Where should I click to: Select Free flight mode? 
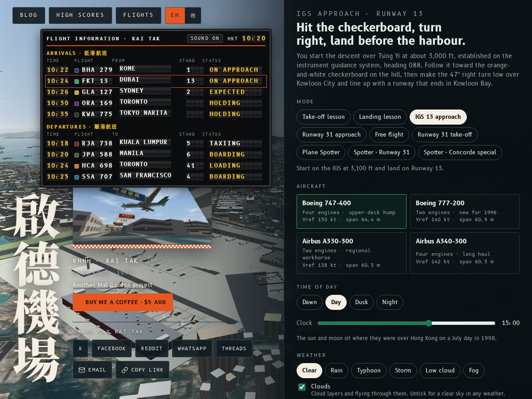click(x=389, y=135)
